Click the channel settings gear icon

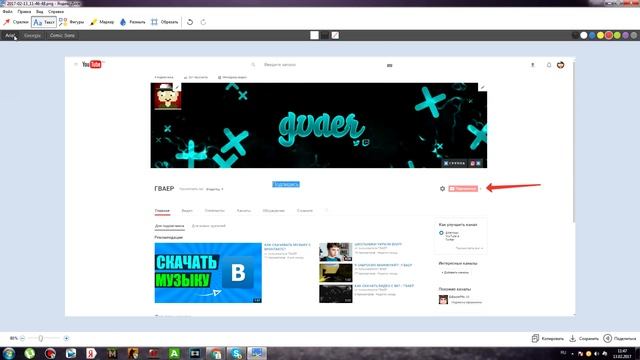pyautogui.click(x=442, y=189)
